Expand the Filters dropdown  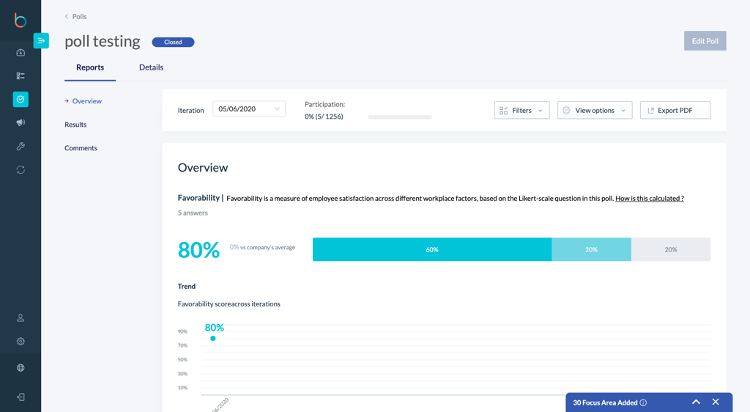click(521, 110)
